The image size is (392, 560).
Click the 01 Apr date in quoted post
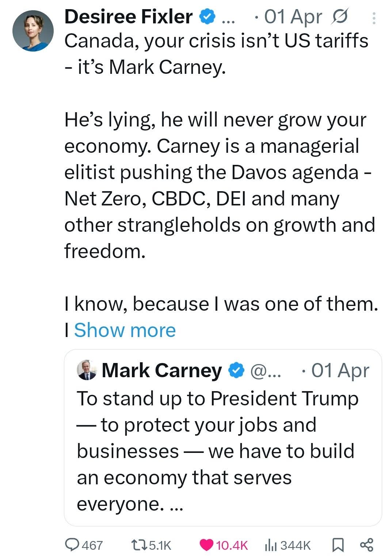point(340,371)
